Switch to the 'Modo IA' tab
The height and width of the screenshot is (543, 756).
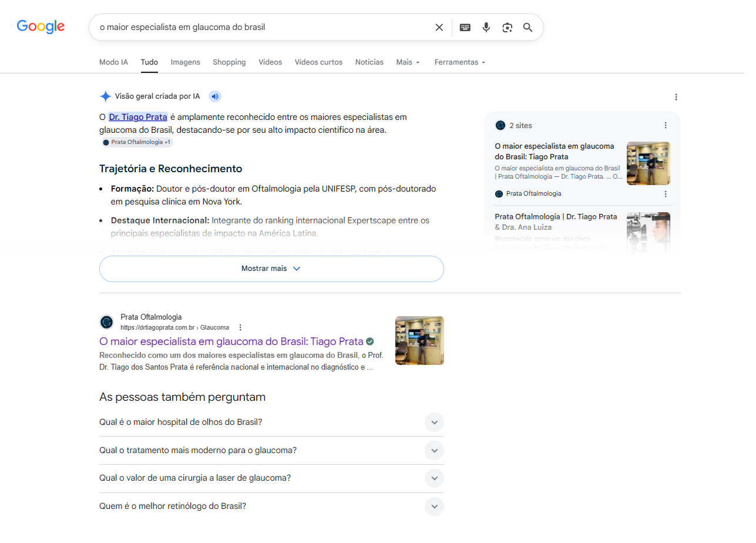(113, 62)
